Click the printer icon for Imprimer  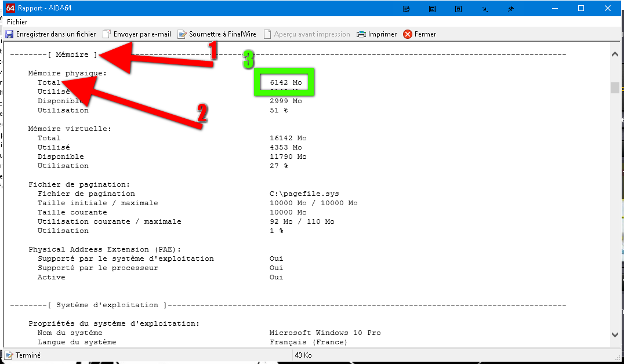[x=361, y=34]
